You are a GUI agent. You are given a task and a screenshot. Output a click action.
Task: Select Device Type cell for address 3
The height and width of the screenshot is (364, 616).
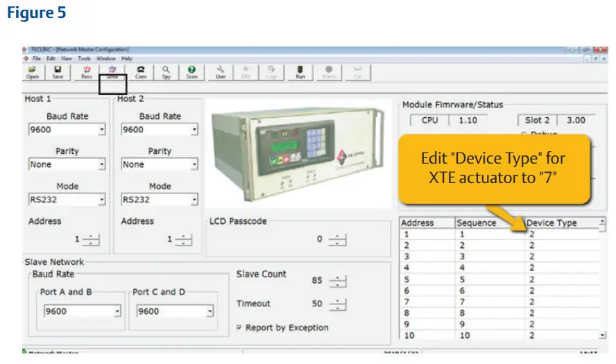coord(562,257)
